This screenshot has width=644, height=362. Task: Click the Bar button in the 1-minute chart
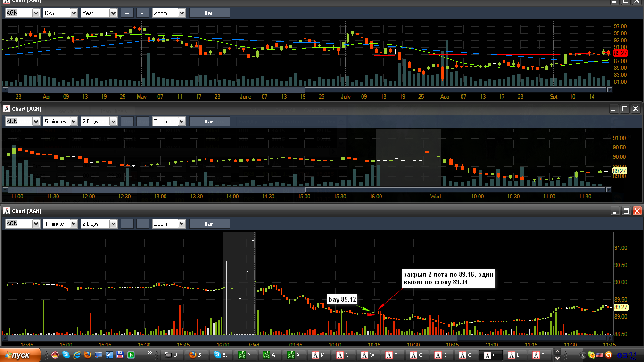point(209,224)
